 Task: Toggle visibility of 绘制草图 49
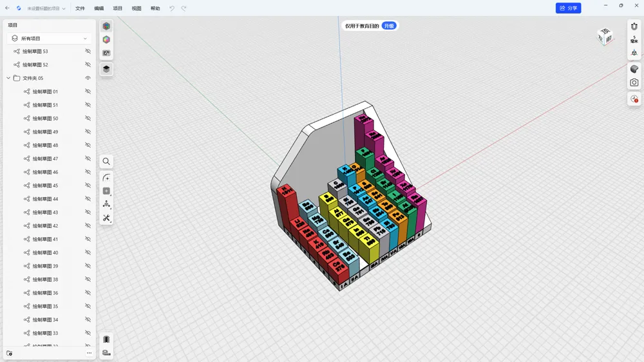(88, 131)
